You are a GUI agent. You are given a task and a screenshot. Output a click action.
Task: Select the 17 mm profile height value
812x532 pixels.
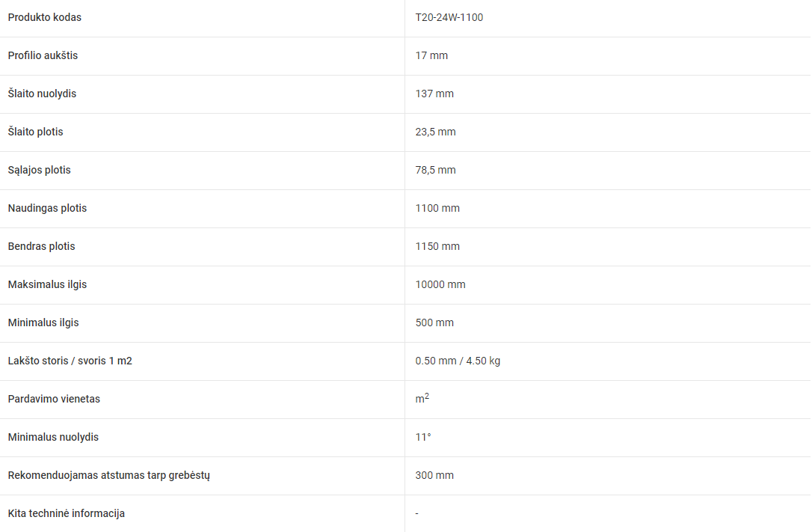[431, 55]
